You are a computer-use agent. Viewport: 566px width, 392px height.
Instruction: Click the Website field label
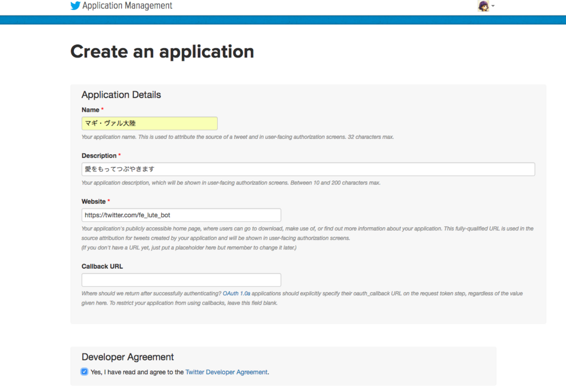tap(93, 201)
